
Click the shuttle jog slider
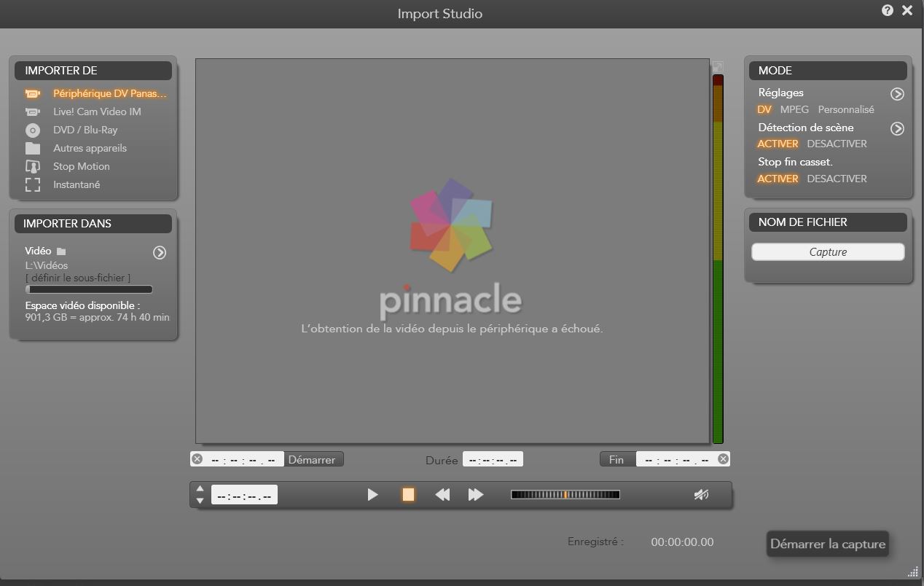[565, 495]
